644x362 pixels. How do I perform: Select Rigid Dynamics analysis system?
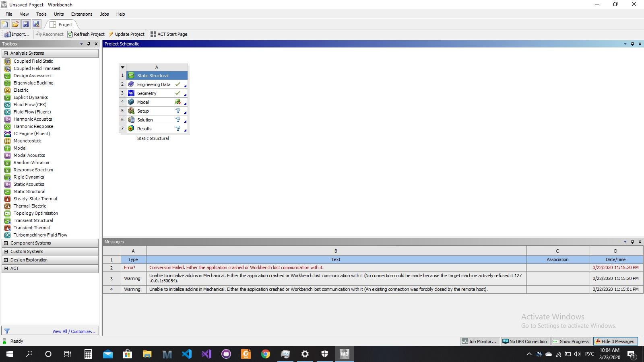29,177
